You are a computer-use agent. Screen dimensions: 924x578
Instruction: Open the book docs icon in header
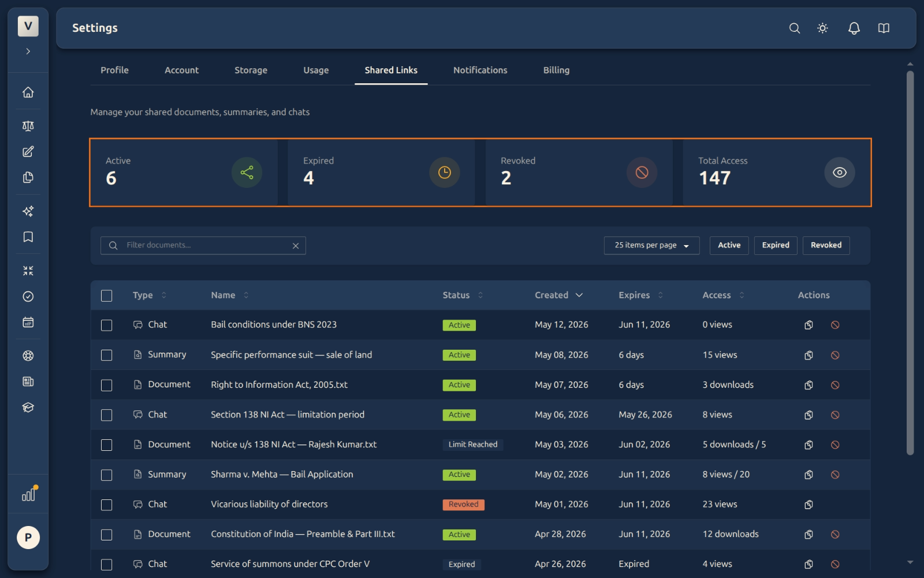[x=884, y=28]
